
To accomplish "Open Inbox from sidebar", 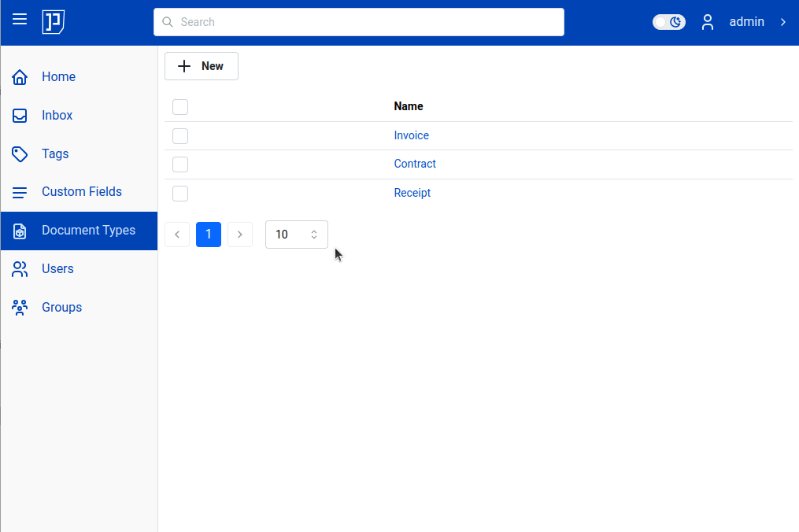I will tap(79, 116).
